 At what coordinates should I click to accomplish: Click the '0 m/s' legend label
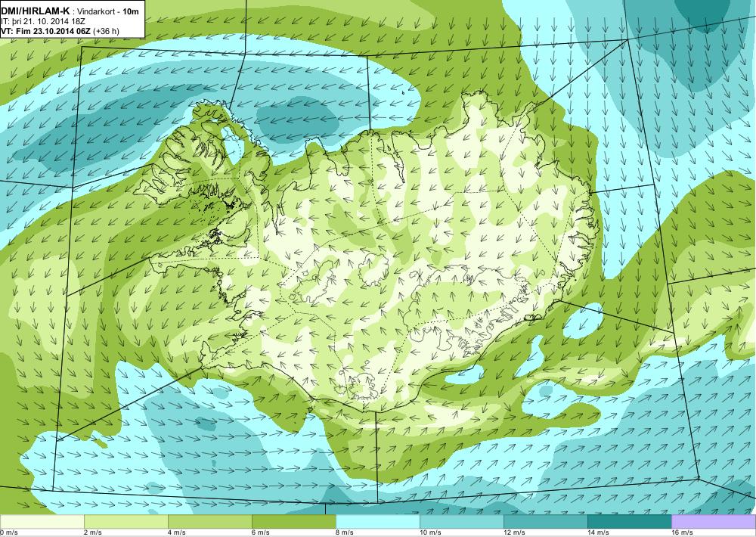[x=9, y=532]
